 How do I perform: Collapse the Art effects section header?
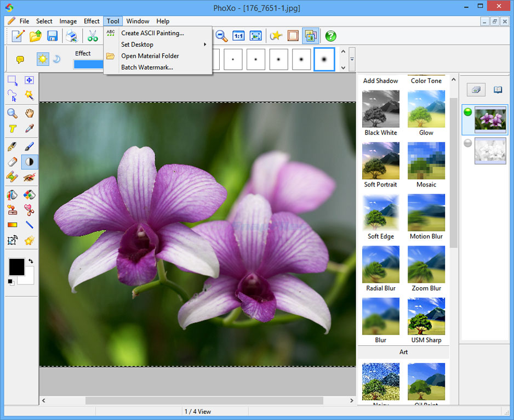pos(403,352)
